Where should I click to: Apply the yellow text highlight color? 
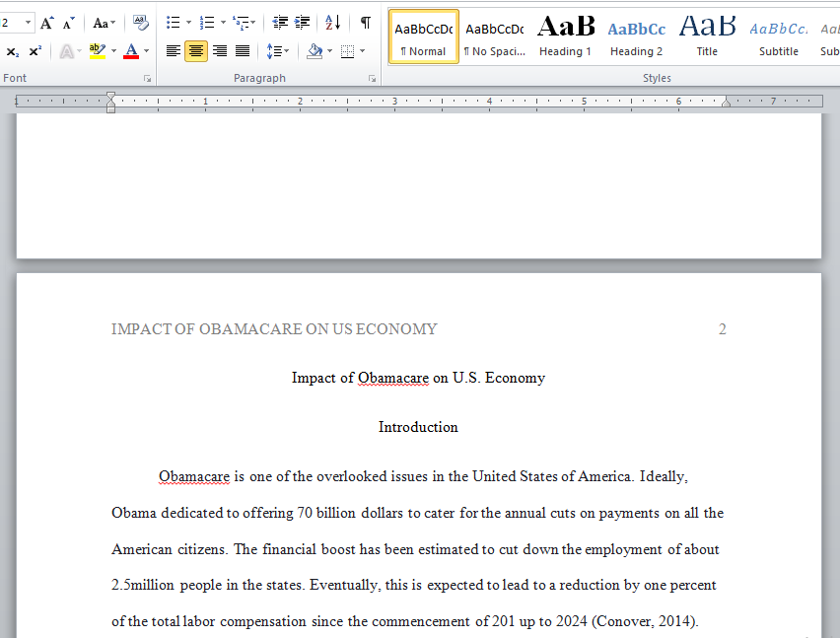click(x=98, y=51)
